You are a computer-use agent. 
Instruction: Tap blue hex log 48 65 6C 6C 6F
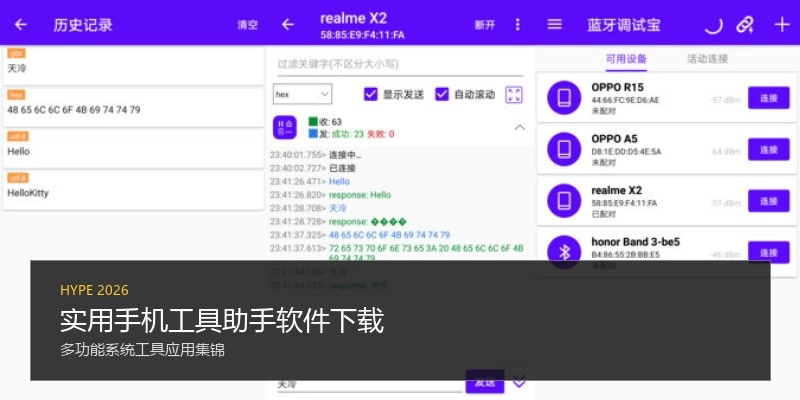pyautogui.click(x=389, y=235)
